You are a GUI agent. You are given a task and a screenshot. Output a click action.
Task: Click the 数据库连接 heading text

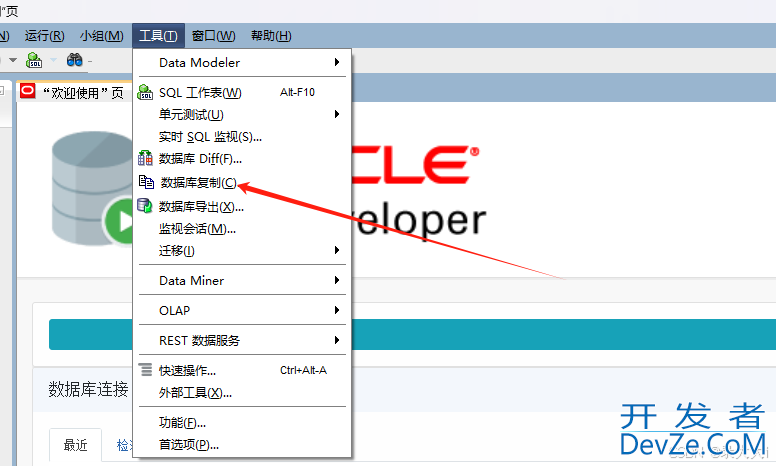pos(88,389)
